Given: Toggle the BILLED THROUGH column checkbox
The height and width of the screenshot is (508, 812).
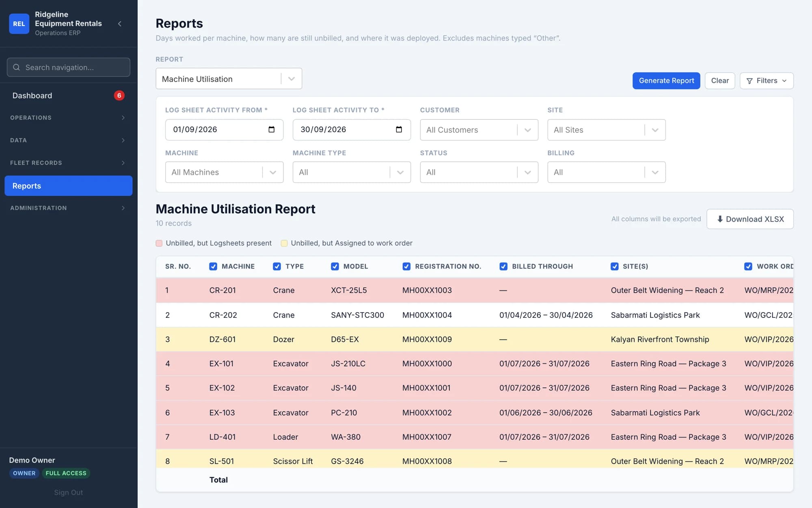Looking at the screenshot, I should pyautogui.click(x=503, y=267).
